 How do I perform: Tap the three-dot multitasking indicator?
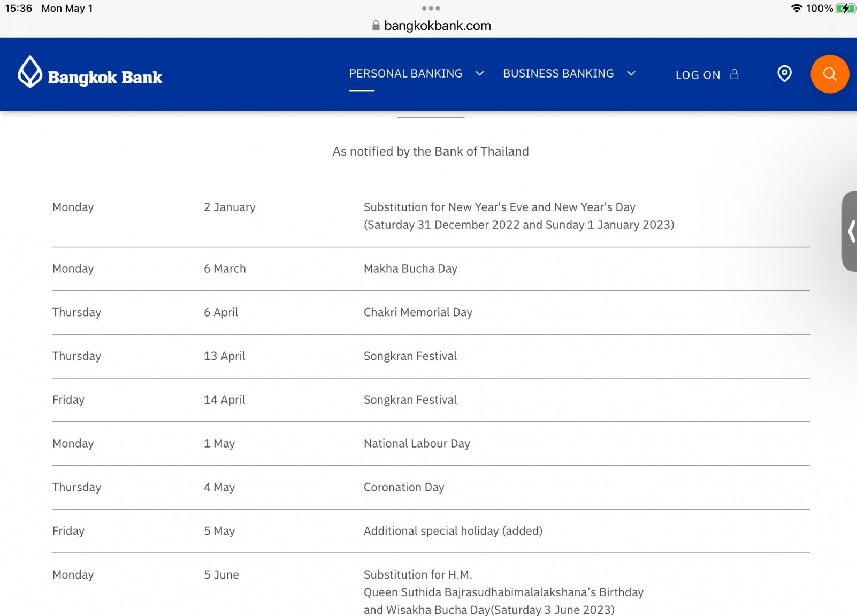click(431, 8)
